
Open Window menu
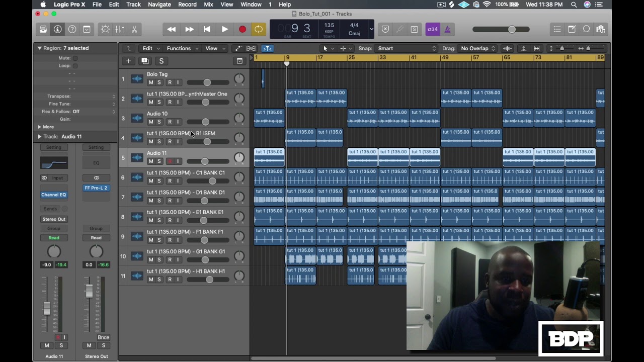[251, 5]
